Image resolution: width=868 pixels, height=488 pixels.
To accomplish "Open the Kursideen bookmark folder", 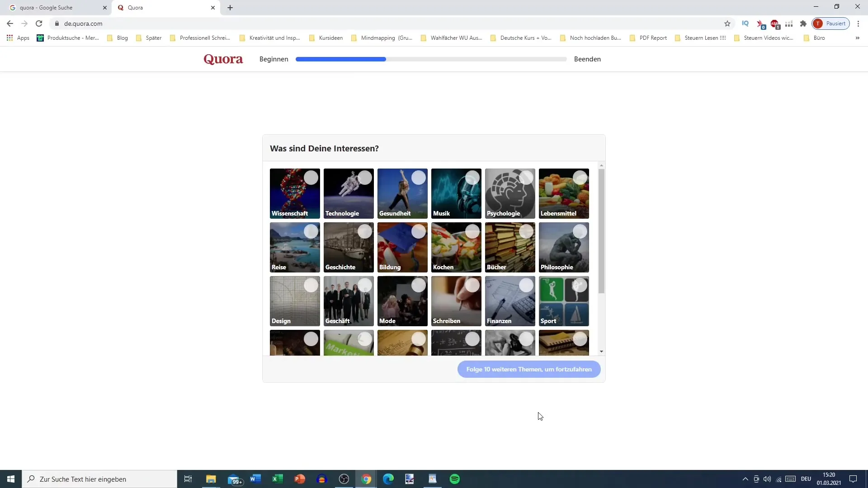I will pos(325,38).
